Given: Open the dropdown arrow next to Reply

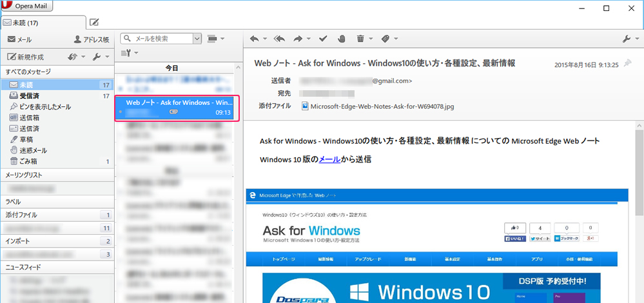Looking at the screenshot, I should coord(265,39).
